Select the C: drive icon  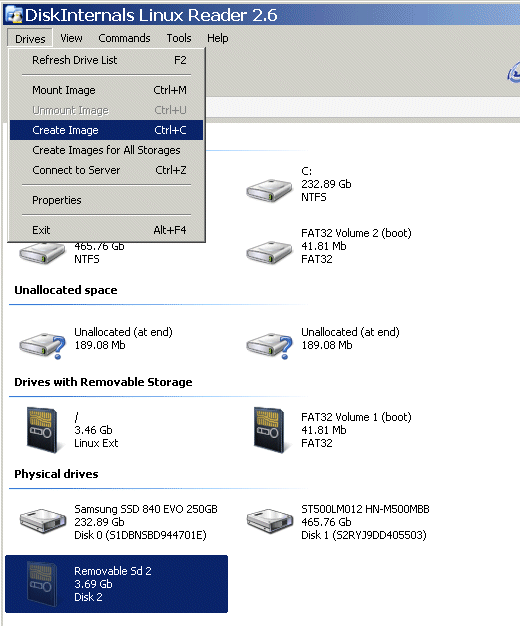269,190
